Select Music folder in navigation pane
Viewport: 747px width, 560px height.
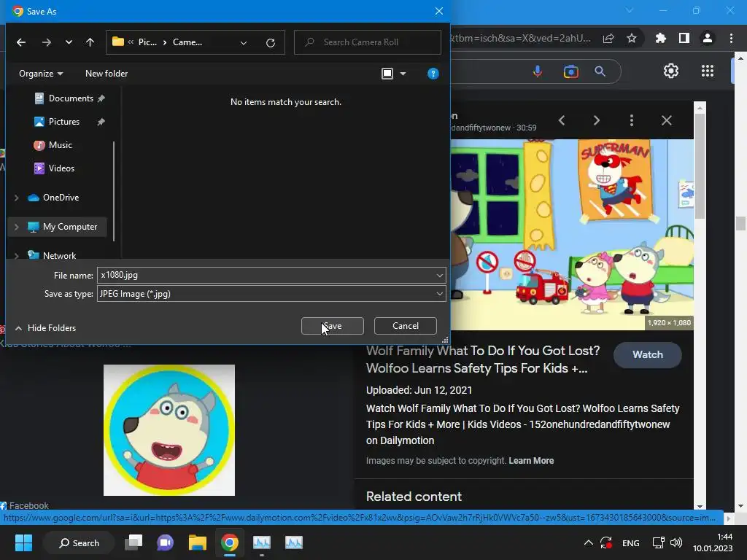[x=61, y=145]
